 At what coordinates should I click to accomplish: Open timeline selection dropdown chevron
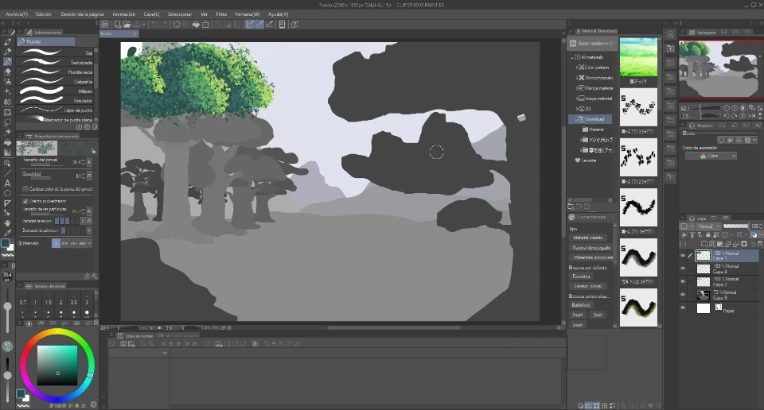(165, 352)
